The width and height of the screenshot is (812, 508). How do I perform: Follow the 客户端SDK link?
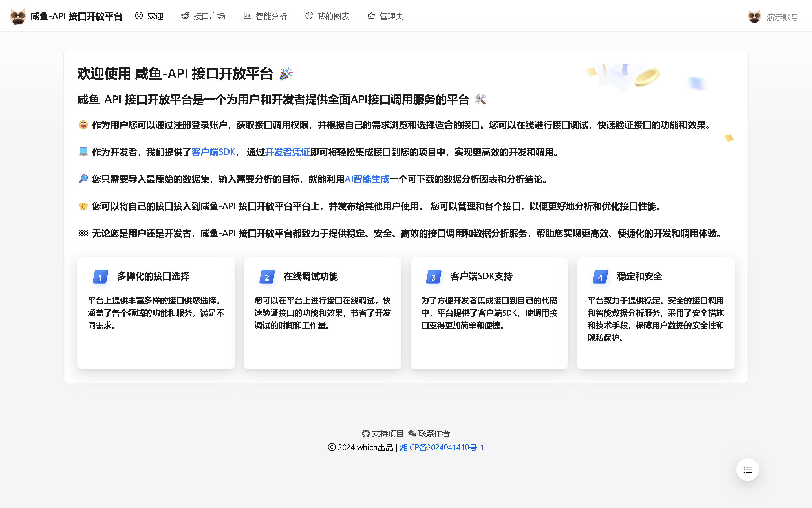tap(213, 152)
